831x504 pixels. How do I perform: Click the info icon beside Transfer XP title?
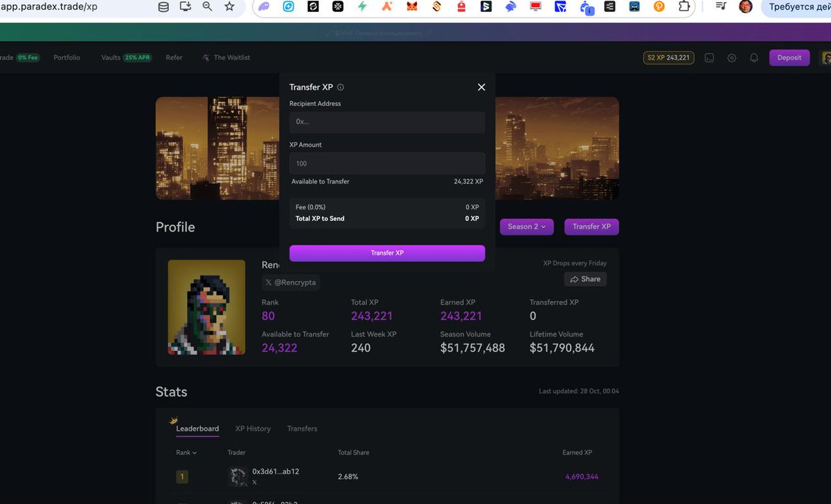pyautogui.click(x=339, y=87)
